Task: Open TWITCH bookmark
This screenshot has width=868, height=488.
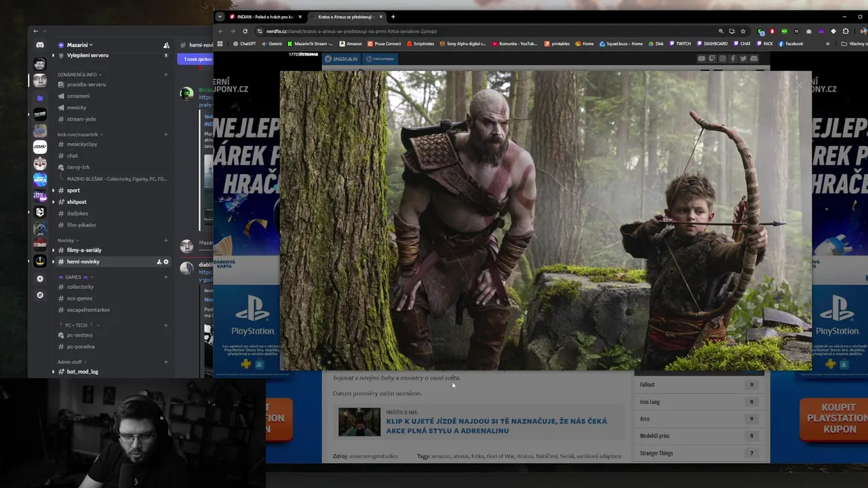Action: point(680,43)
